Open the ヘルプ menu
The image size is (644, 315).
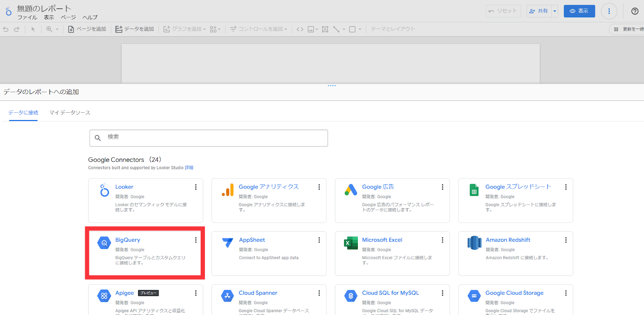click(x=90, y=17)
